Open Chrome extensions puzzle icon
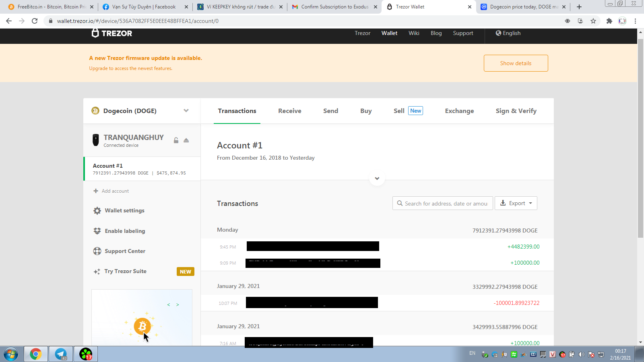Viewport: 644px width, 362px height. 609,21
